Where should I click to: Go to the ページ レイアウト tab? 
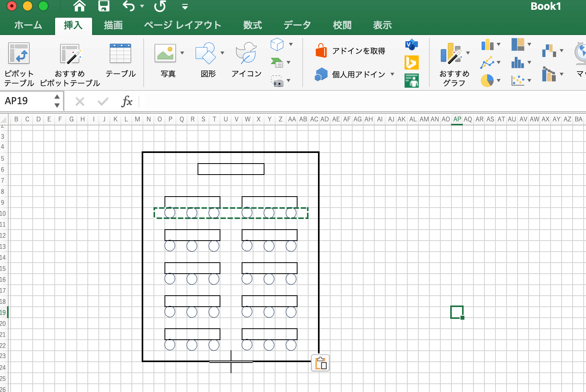pyautogui.click(x=183, y=25)
